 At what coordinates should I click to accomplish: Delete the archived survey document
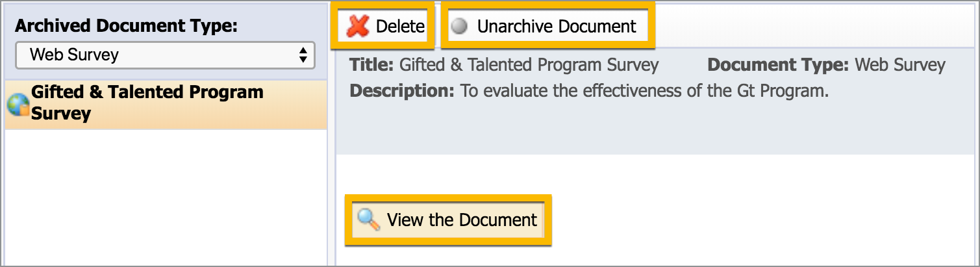[x=383, y=26]
